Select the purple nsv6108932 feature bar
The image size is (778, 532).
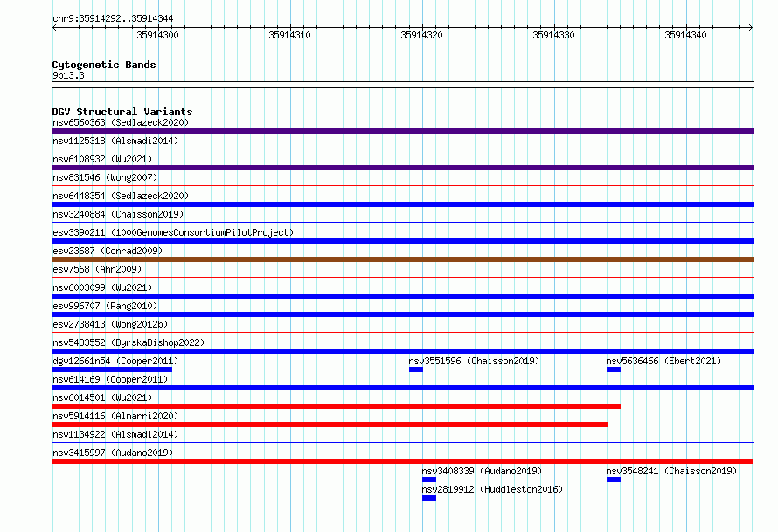(x=402, y=168)
